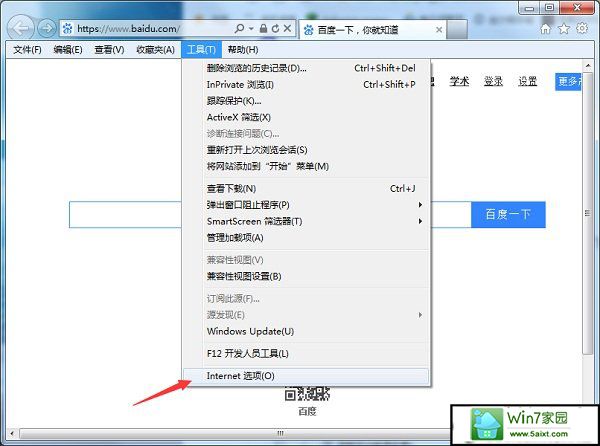Click the browser Forward arrow button
Viewport: 600px width, 446px height.
pos(47,28)
